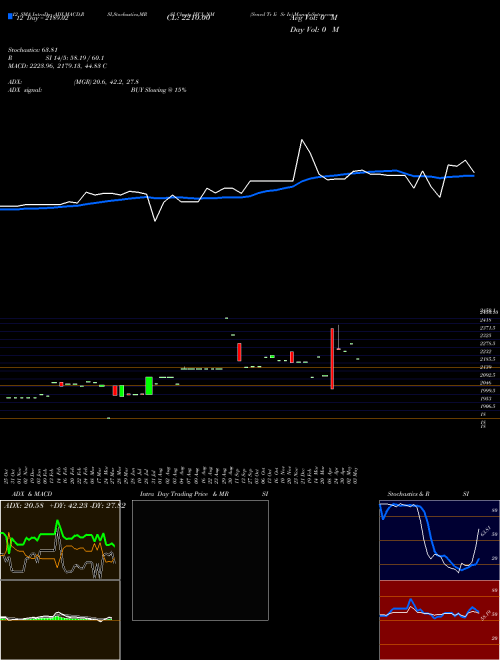Viewport: 500px width, 660px height.
Task: Click the 63.81 value on the stochastics line
Action: coord(484,530)
